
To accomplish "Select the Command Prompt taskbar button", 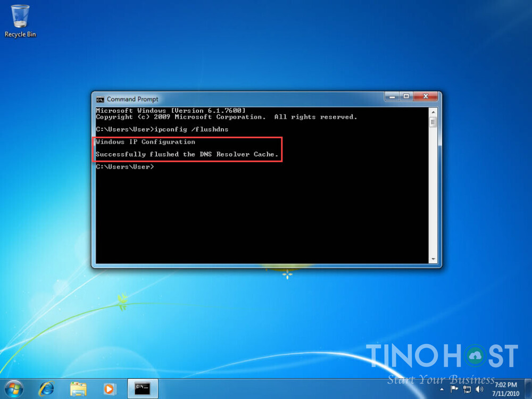I will click(x=143, y=389).
